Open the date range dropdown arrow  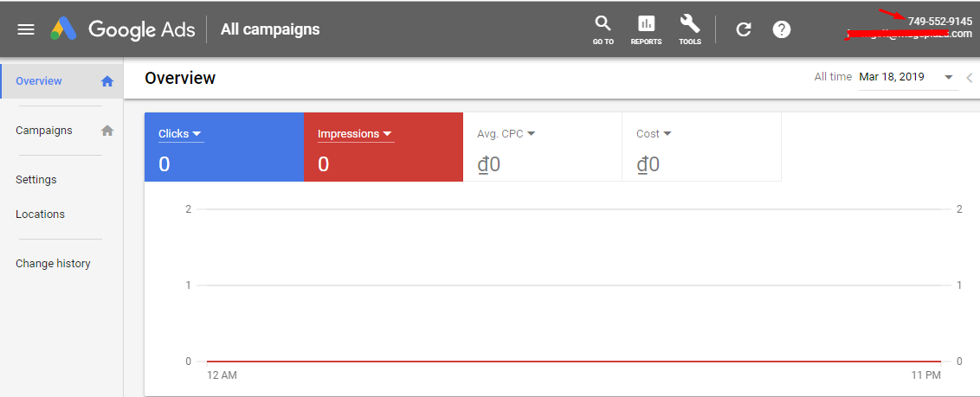coord(948,77)
